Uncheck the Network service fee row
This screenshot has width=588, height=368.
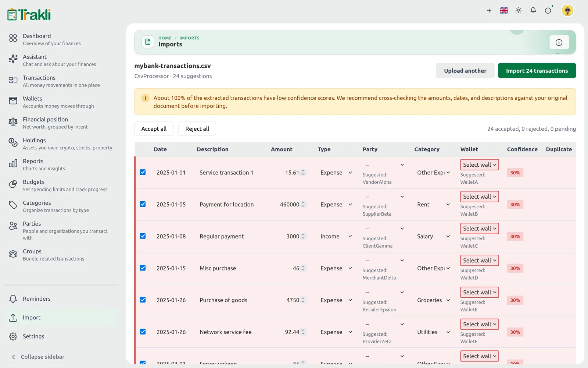tap(143, 332)
